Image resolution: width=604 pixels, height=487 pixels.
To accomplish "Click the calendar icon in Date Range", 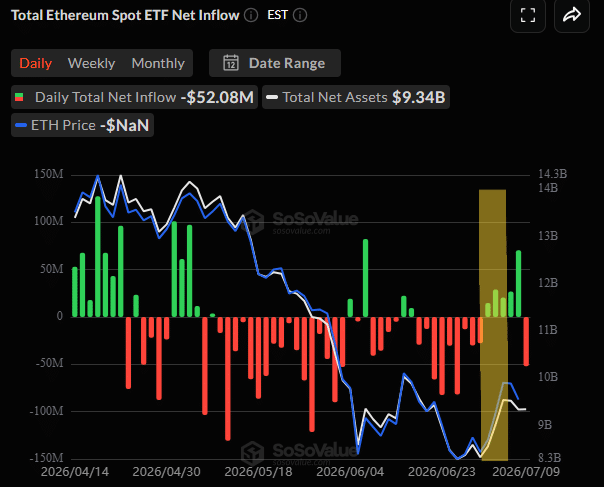I will pos(231,63).
